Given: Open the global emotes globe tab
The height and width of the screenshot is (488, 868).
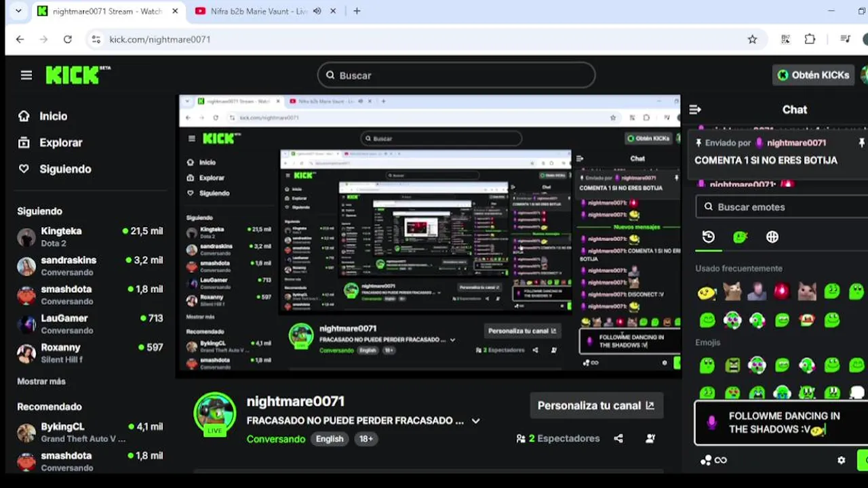Looking at the screenshot, I should point(772,237).
